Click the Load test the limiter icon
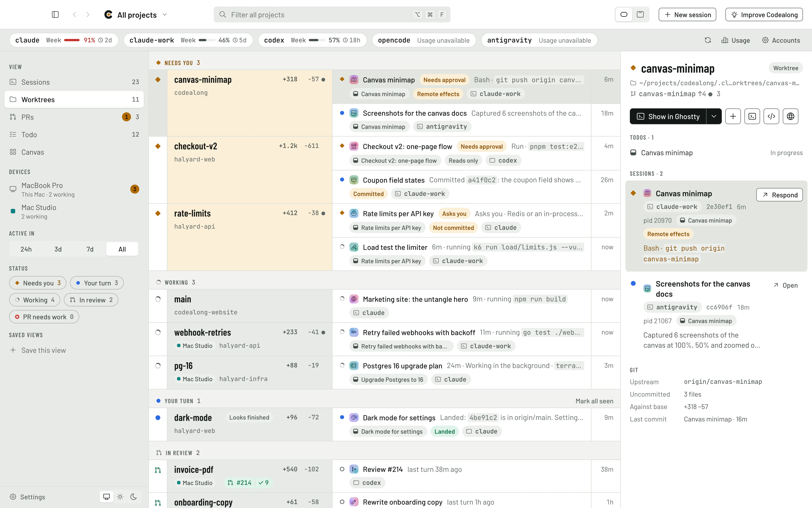This screenshot has height=508, width=812. (354, 247)
